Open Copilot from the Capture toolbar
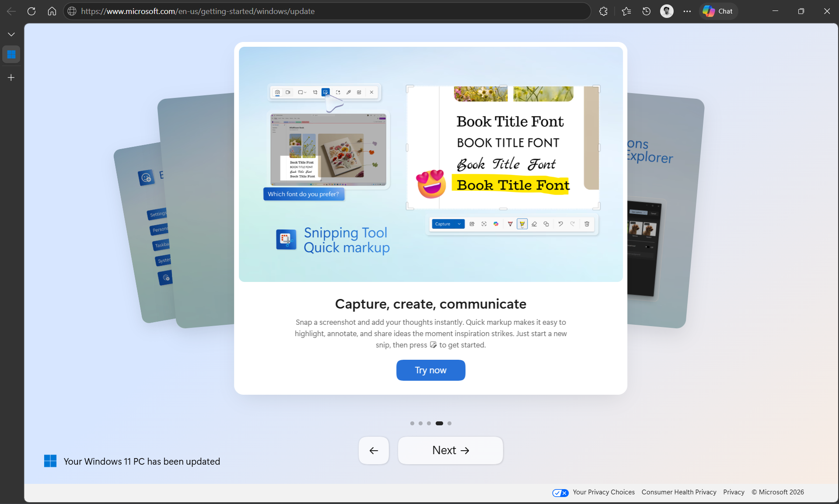This screenshot has height=504, width=839. click(496, 224)
